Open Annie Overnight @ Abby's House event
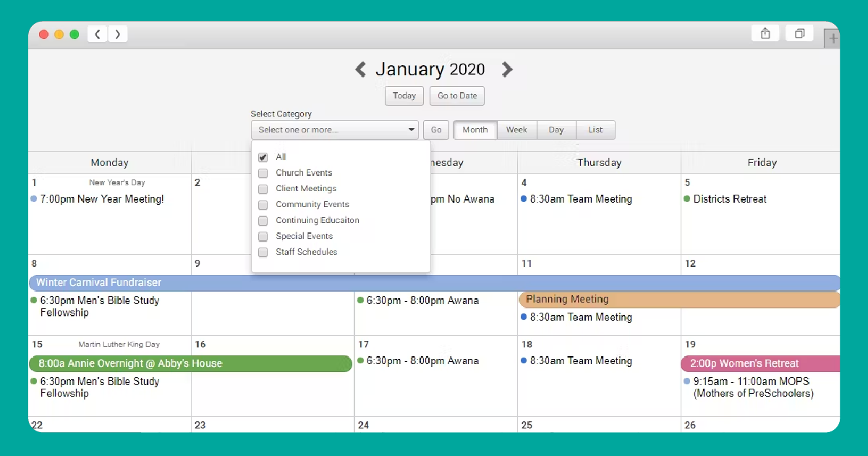The image size is (868, 456). coord(190,363)
